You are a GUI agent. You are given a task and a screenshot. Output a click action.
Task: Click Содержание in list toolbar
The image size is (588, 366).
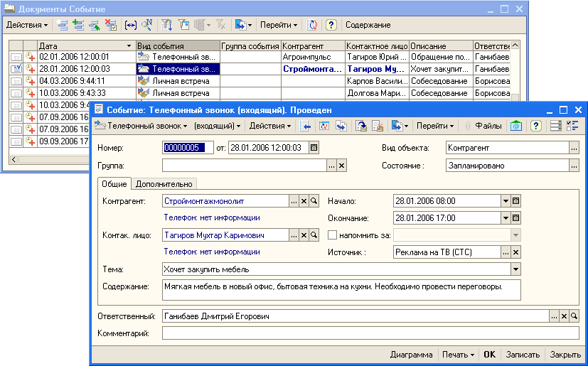click(368, 25)
